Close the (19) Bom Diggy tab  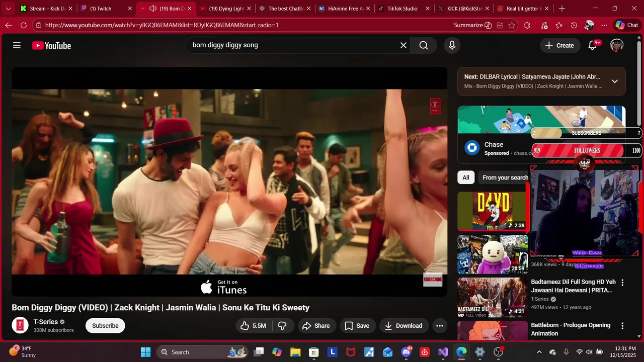(189, 9)
